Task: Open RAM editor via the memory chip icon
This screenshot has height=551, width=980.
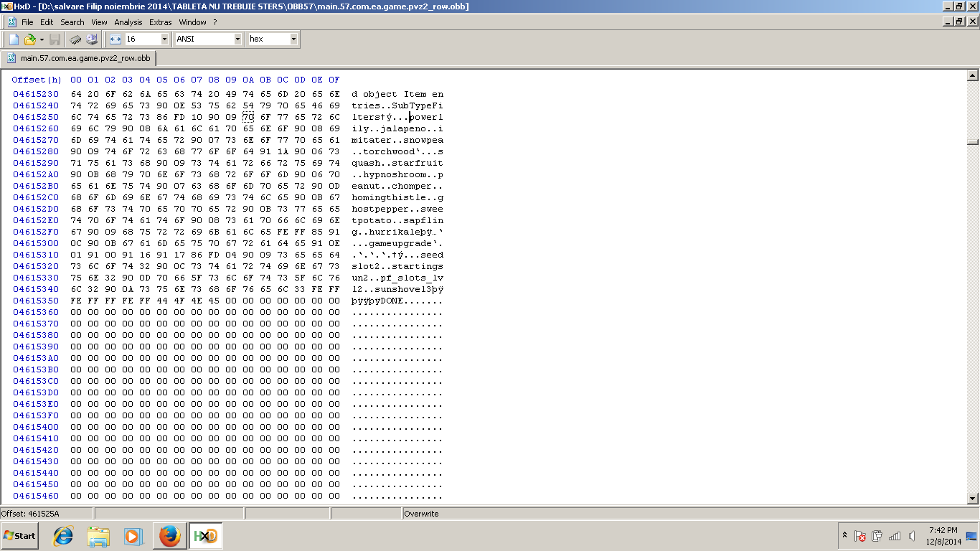Action: tap(75, 39)
